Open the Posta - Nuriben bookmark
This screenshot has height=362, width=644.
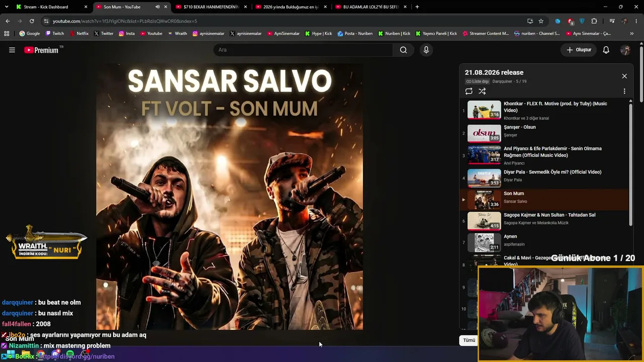355,34
